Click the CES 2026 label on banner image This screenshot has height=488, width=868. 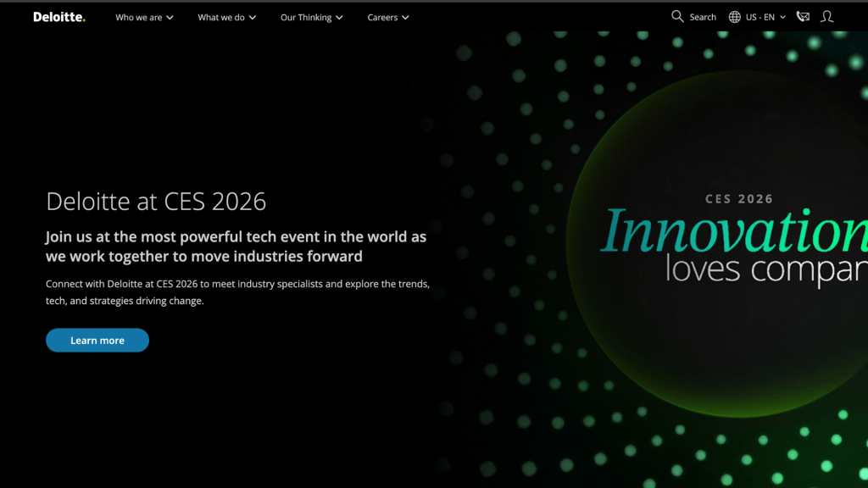[x=738, y=198]
